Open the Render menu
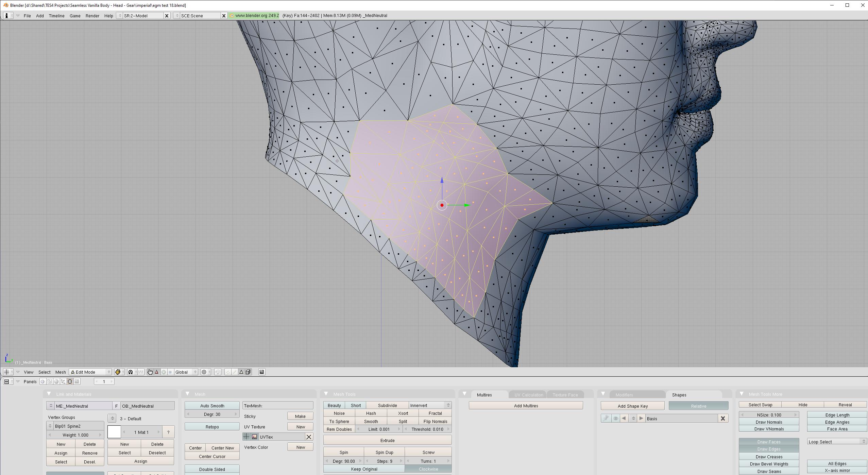The height and width of the screenshot is (475, 868). [92, 16]
